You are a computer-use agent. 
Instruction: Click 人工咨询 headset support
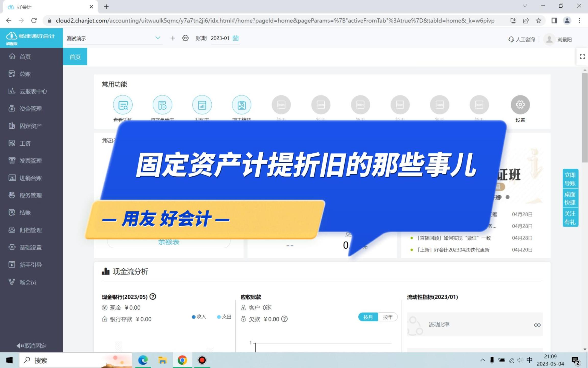521,39
